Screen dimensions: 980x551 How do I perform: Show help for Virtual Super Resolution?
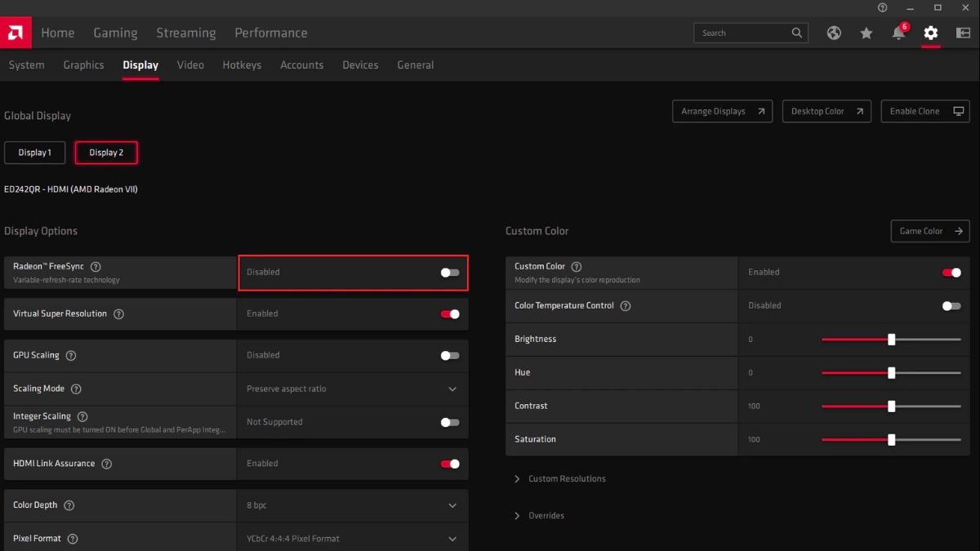click(118, 314)
